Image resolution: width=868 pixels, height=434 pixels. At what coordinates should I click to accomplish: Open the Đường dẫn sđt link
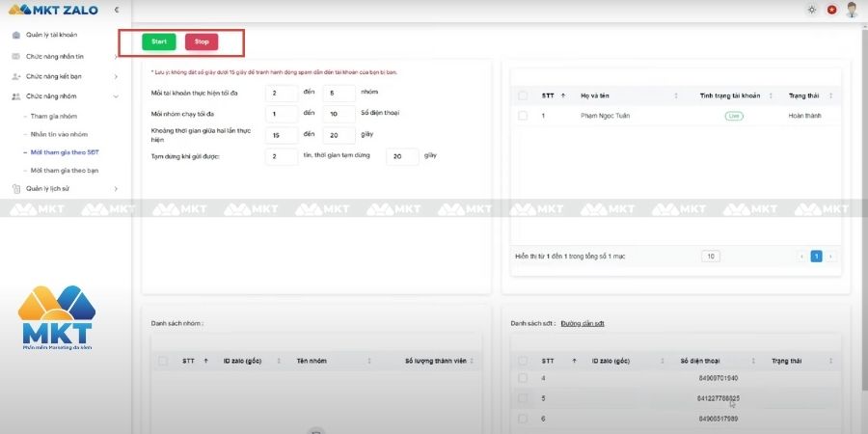click(583, 323)
